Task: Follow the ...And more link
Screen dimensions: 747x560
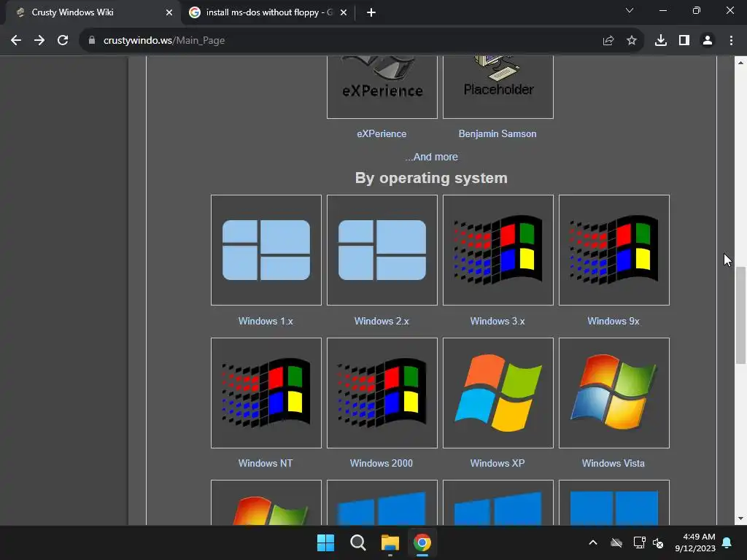Action: [x=431, y=157]
